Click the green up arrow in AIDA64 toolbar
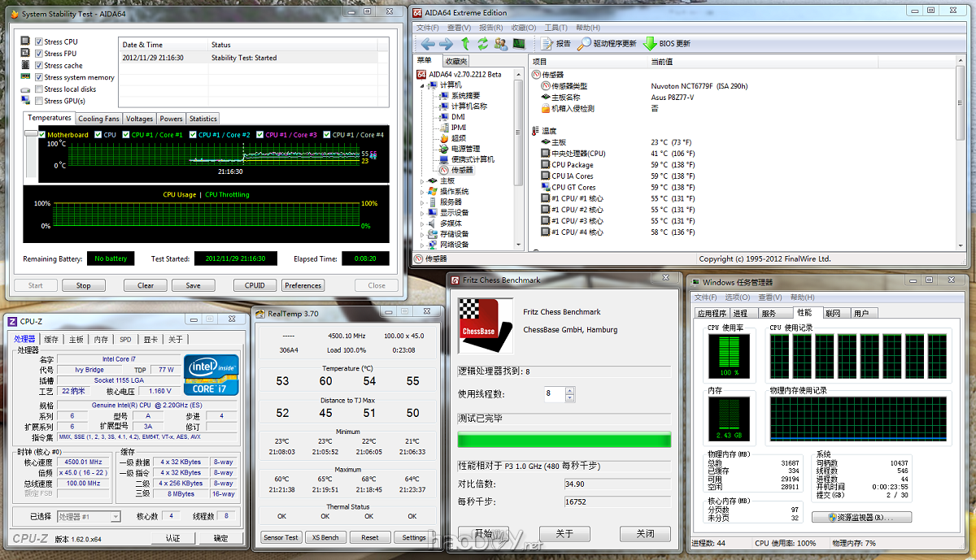The width and height of the screenshot is (976, 560). [x=465, y=44]
